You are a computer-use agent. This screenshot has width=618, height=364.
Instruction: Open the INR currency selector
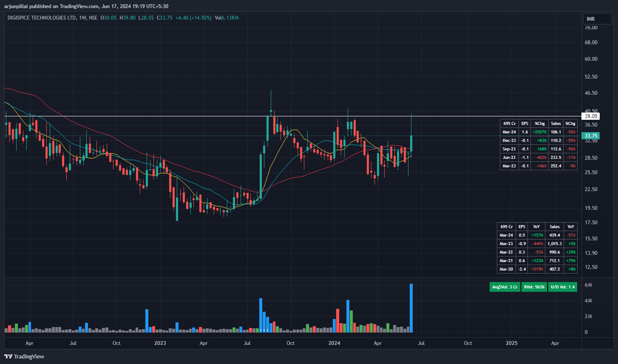pyautogui.click(x=597, y=19)
